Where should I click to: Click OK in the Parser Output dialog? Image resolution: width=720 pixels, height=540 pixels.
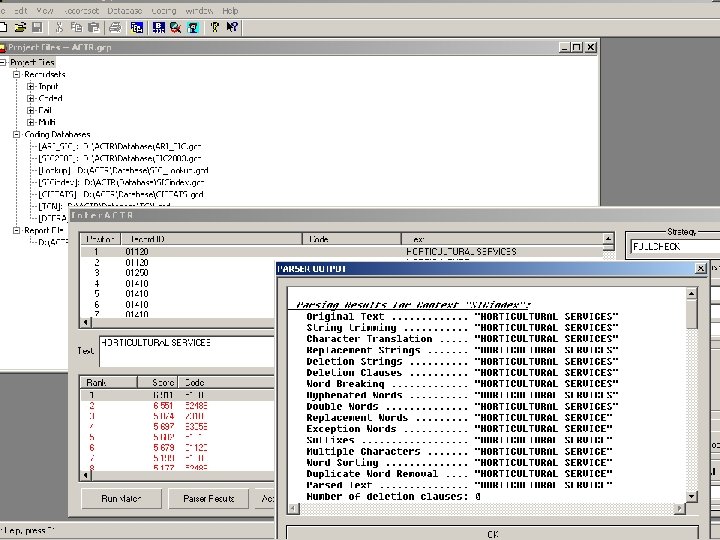492,534
